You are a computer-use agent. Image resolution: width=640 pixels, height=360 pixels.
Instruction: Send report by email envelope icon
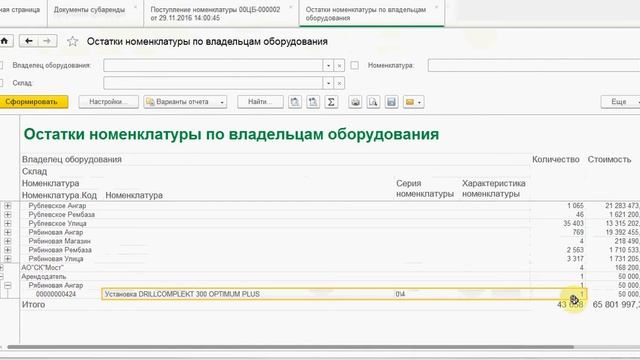(413, 102)
